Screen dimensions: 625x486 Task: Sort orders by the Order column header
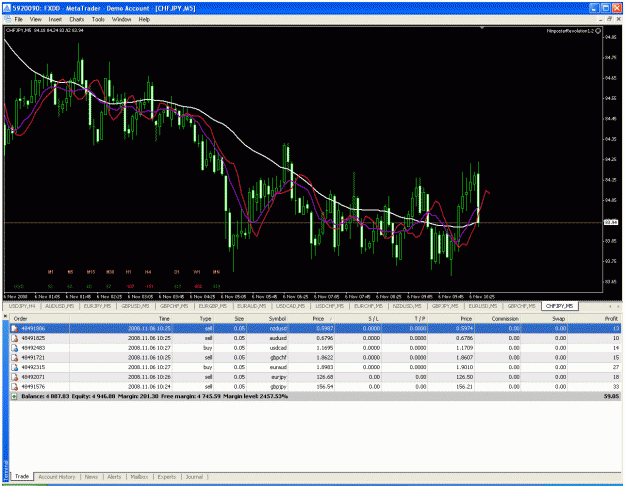pyautogui.click(x=40, y=319)
